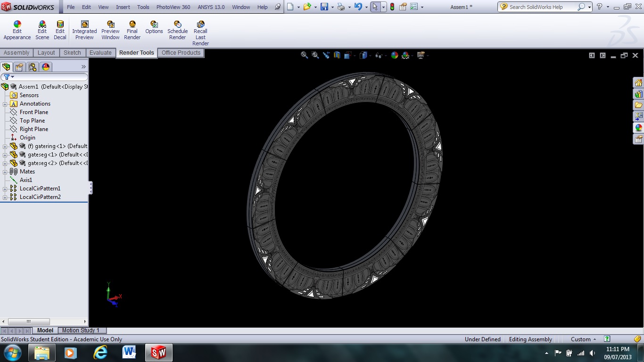This screenshot has width=644, height=362.
Task: Select Axis1 in the tree
Action: tap(26, 180)
